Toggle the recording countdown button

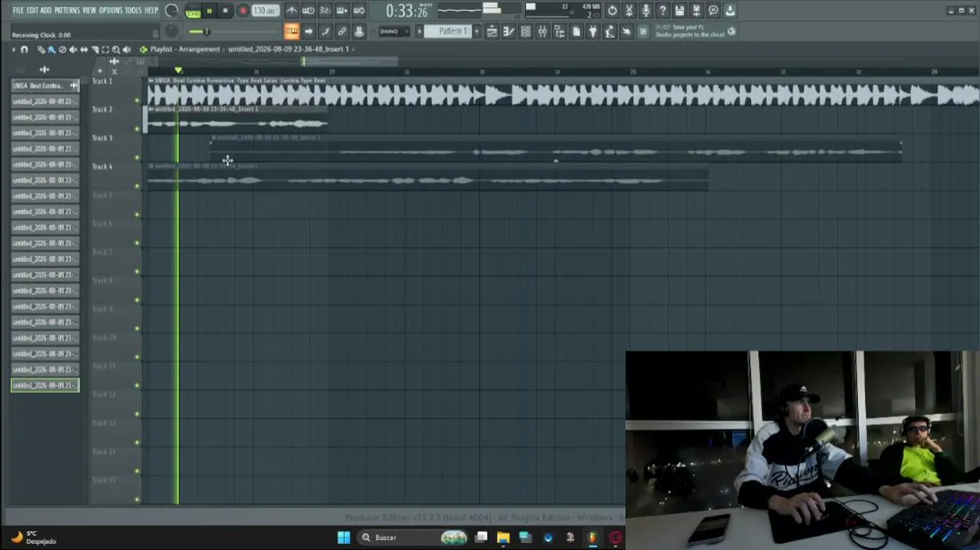coord(325,11)
